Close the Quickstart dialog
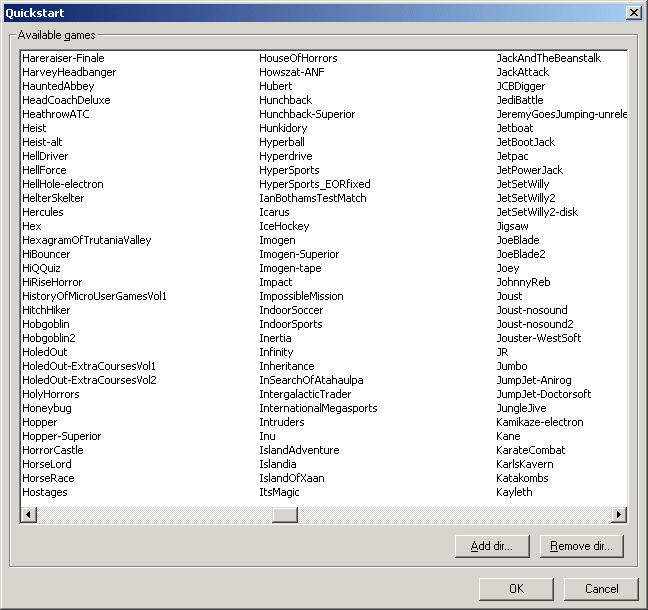This screenshot has width=648, height=610. point(634,13)
